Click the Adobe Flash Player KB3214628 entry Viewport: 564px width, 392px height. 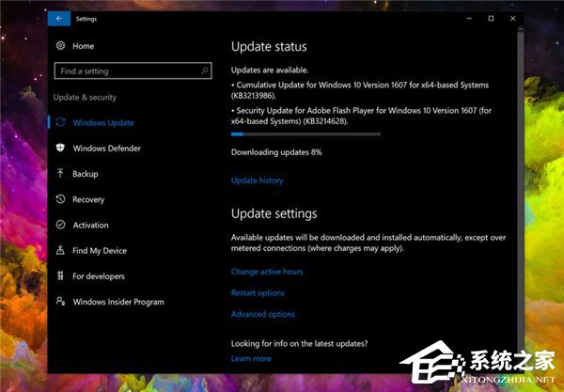pos(361,116)
